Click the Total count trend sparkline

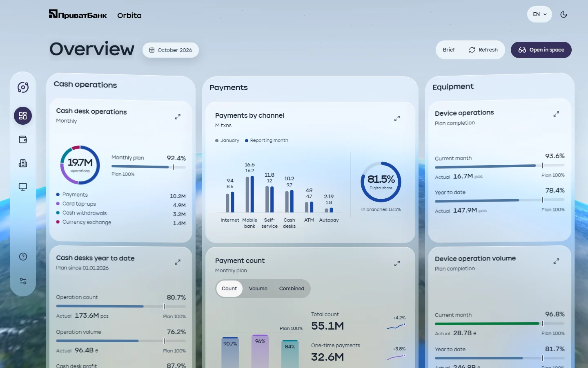click(396, 326)
